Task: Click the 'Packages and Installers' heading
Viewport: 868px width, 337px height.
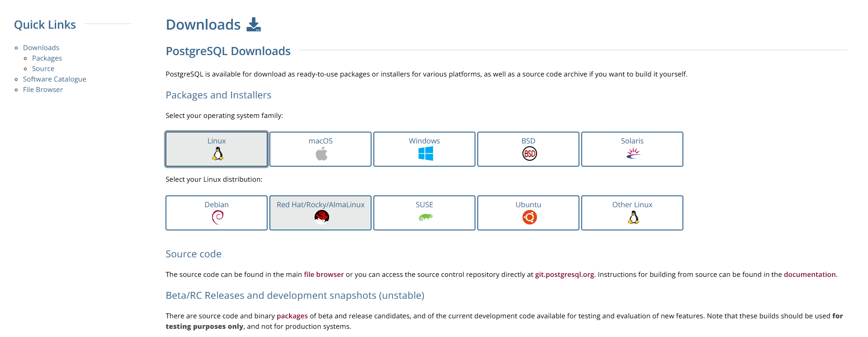Action: point(218,95)
